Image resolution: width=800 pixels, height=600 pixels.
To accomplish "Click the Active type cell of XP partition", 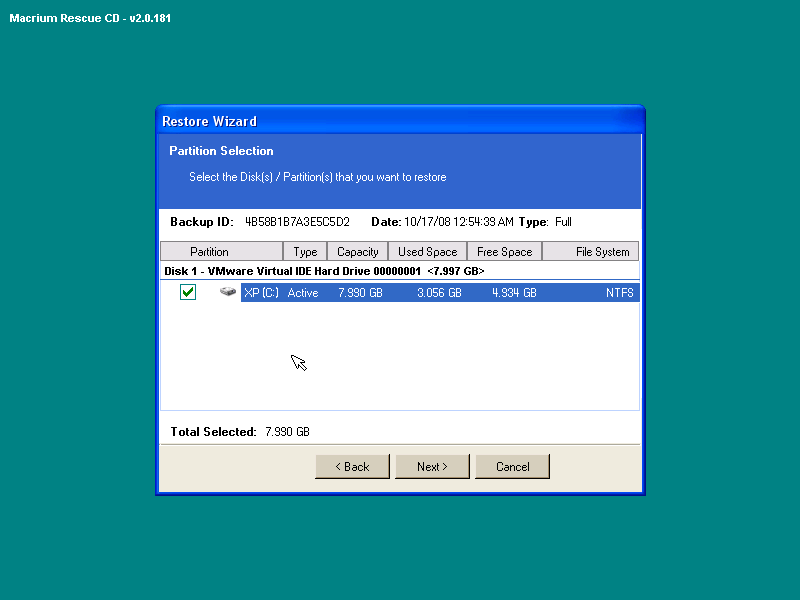I will (303, 293).
